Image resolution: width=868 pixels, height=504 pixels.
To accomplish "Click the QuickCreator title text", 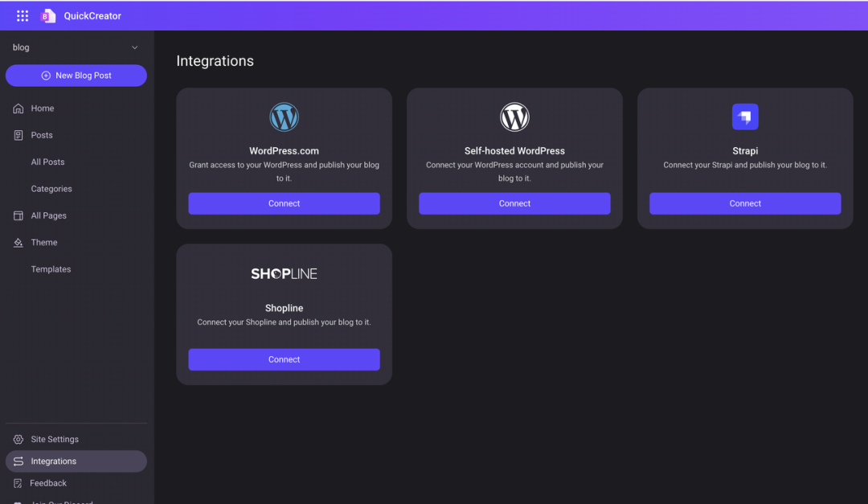I will click(92, 16).
